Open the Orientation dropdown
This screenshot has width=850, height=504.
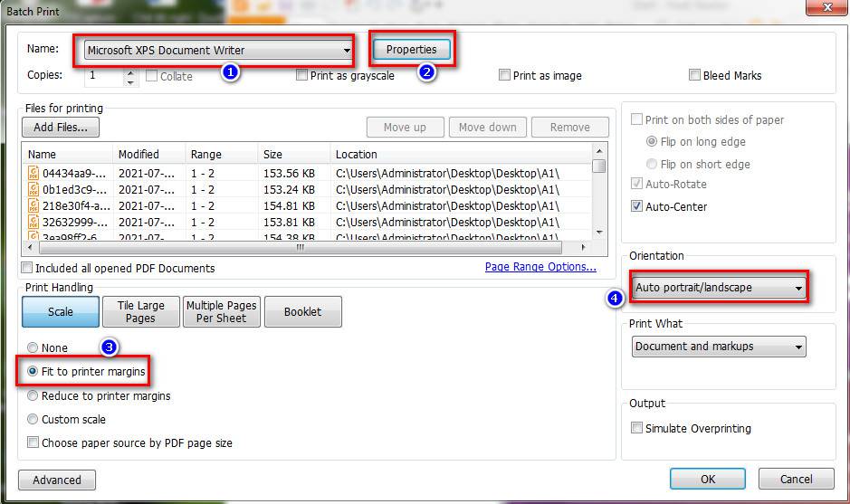click(x=719, y=287)
